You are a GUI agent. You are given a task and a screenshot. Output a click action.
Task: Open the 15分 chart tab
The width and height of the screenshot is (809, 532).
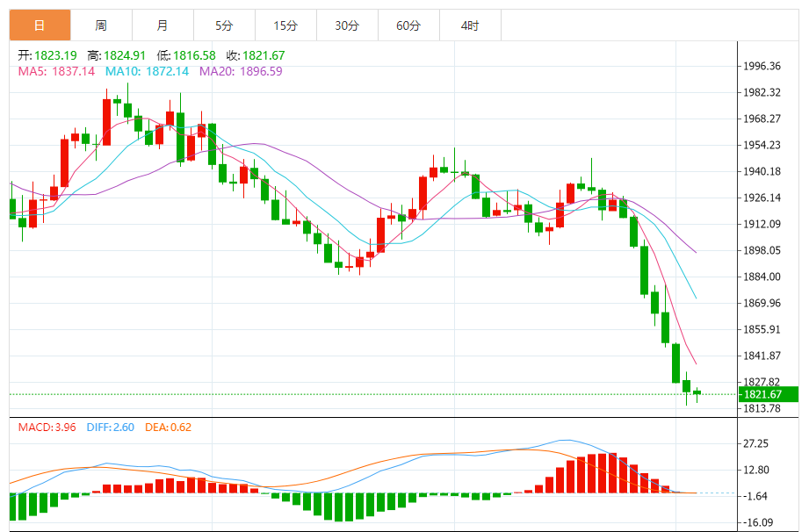285,25
